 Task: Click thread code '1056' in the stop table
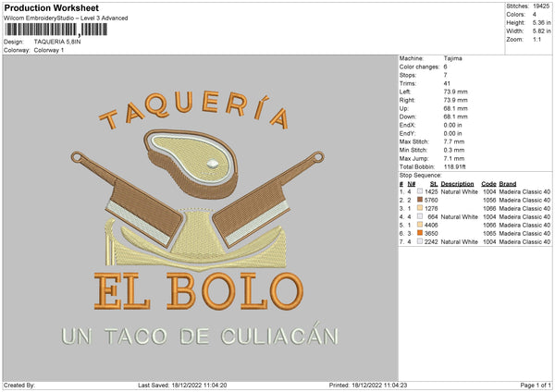pos(489,201)
